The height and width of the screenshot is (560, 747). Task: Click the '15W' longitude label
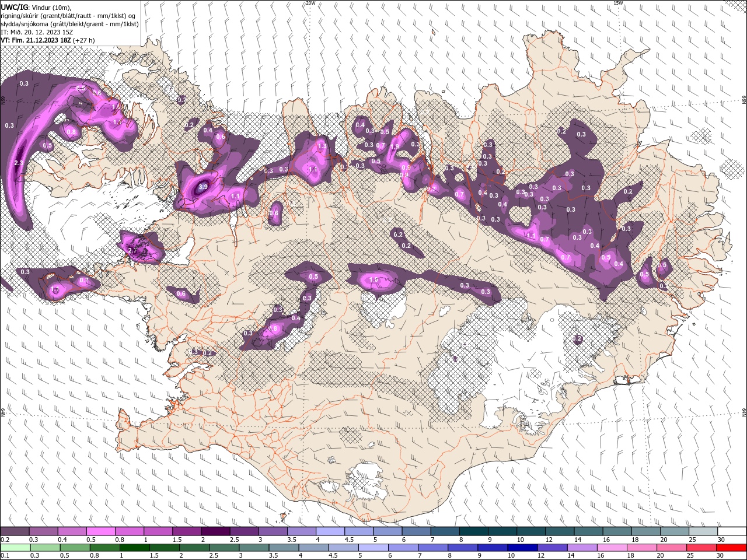[x=618, y=3]
